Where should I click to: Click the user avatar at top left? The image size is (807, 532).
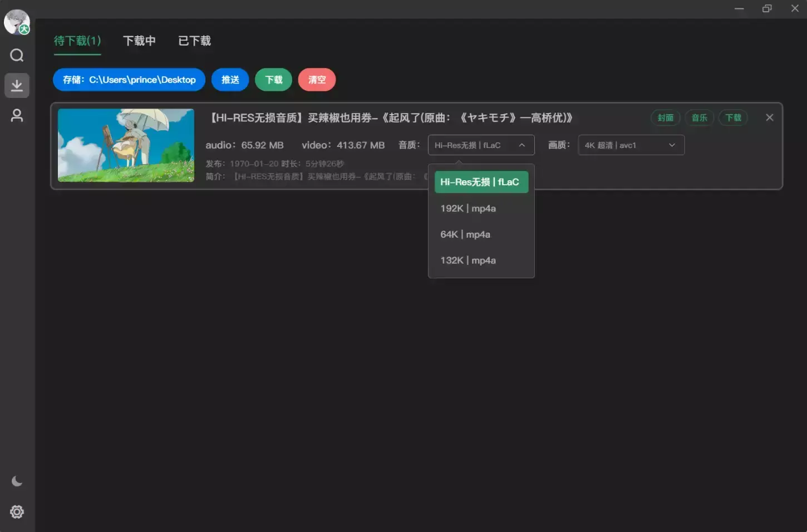[x=16, y=22]
